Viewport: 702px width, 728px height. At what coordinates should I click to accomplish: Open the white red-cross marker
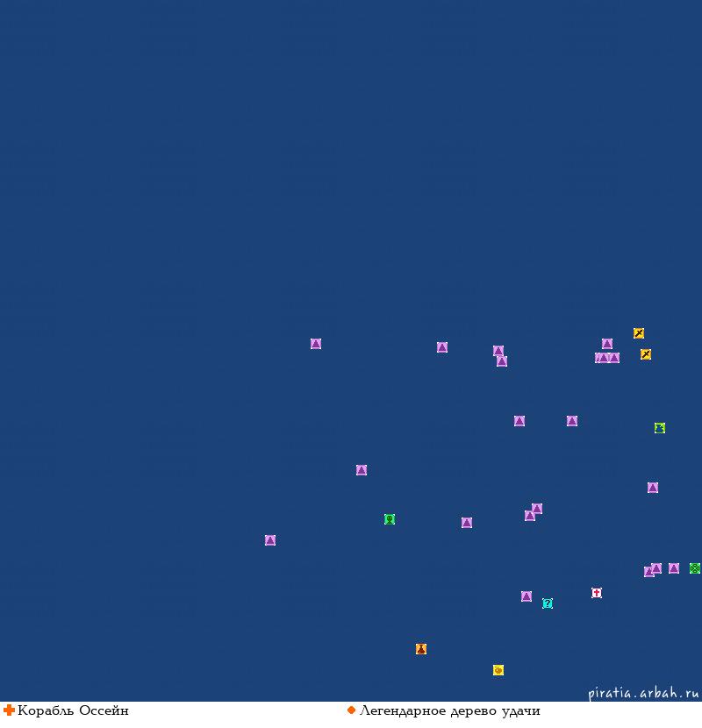pos(597,593)
